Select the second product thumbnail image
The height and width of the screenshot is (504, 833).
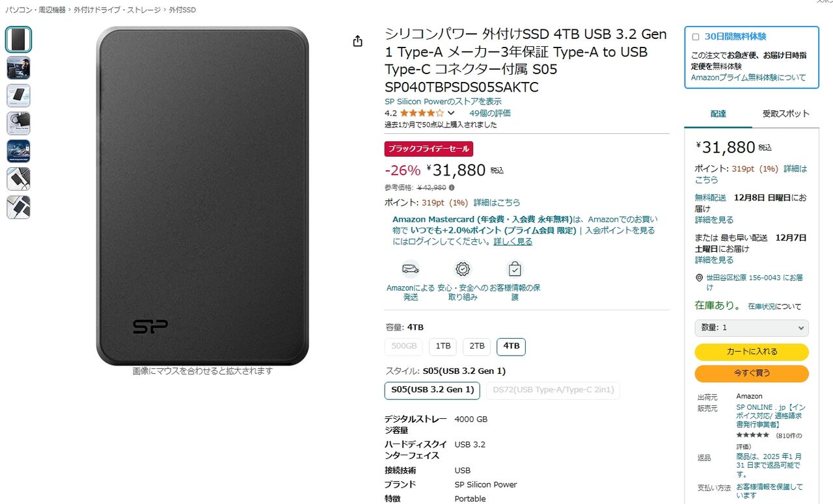click(x=18, y=68)
